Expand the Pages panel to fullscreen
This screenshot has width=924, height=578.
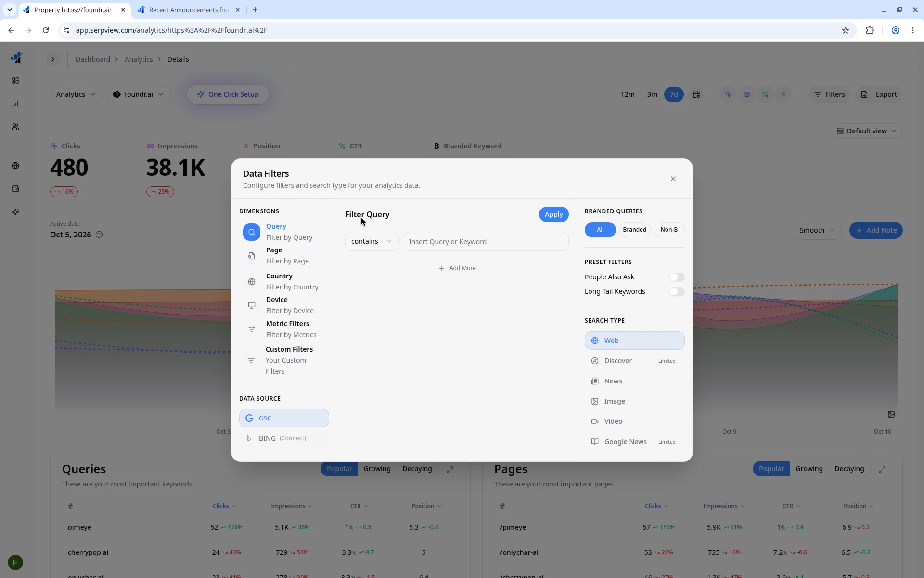(x=882, y=469)
